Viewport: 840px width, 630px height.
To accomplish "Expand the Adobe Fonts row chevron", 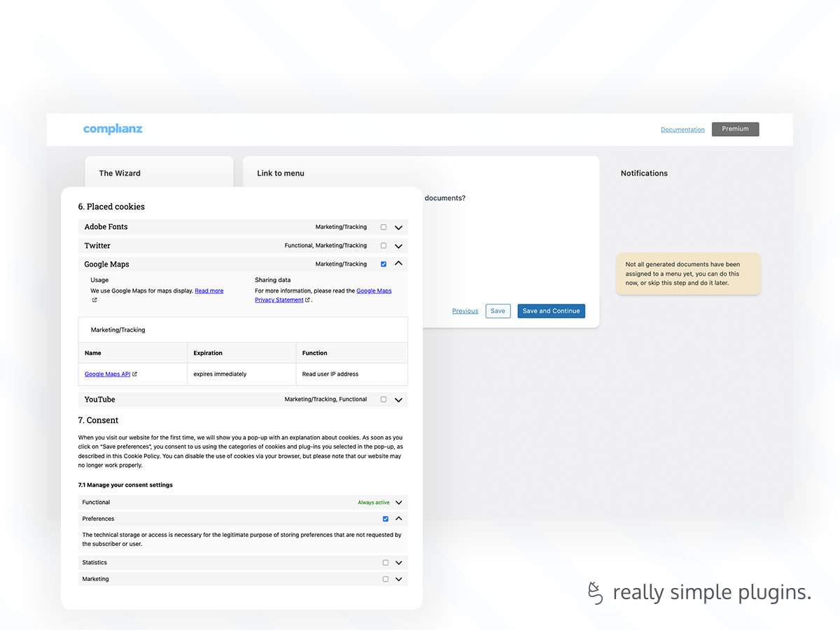I will (398, 227).
